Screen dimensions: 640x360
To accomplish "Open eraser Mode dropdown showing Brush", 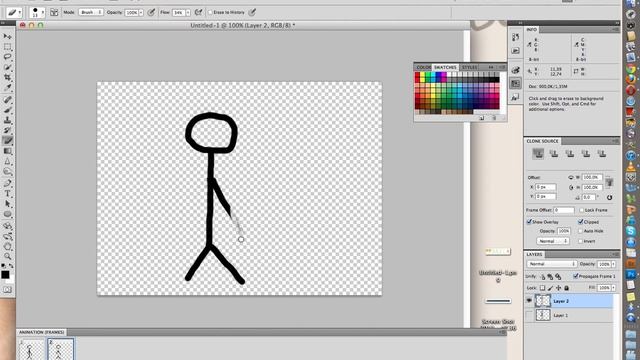I will pyautogui.click(x=90, y=13).
